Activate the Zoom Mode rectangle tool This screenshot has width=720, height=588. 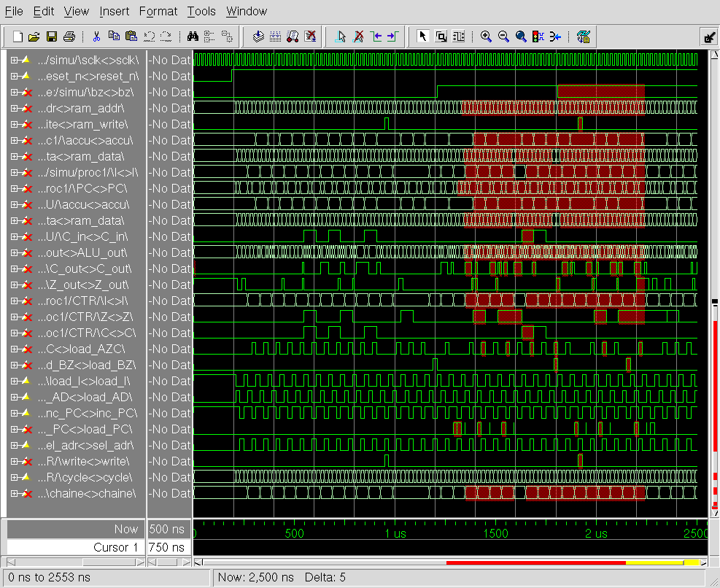[x=441, y=36]
